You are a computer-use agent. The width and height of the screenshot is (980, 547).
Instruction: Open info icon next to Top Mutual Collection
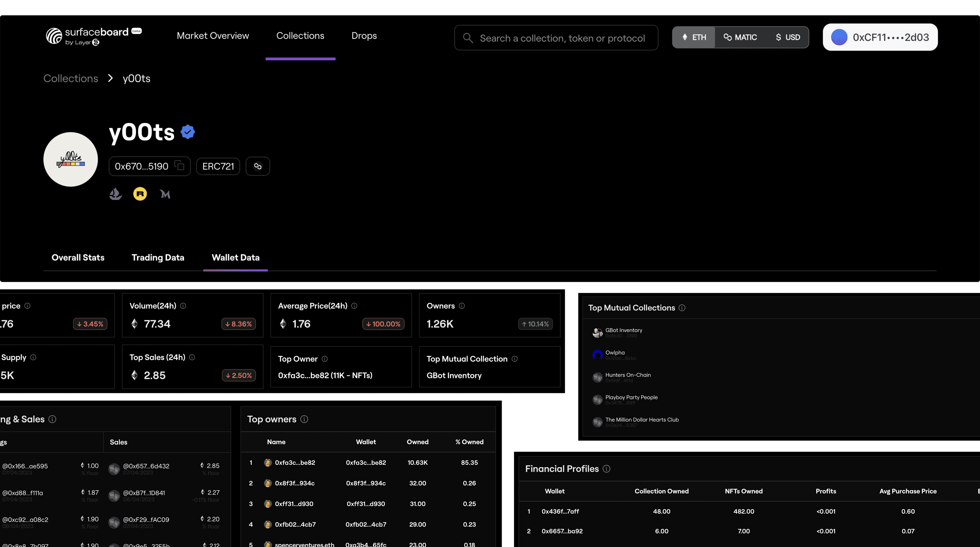[514, 359]
